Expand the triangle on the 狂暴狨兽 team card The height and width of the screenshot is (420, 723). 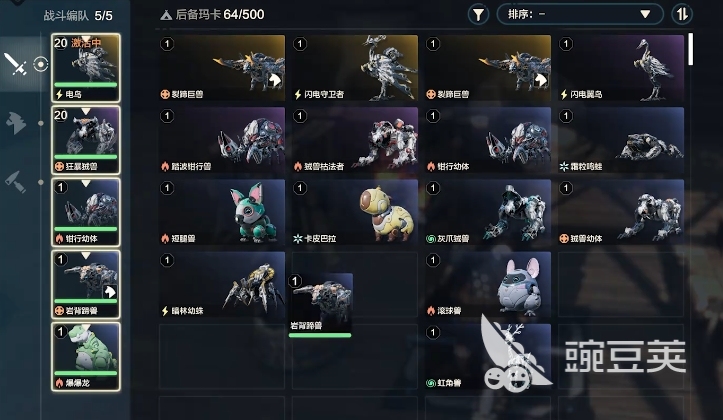86,112
